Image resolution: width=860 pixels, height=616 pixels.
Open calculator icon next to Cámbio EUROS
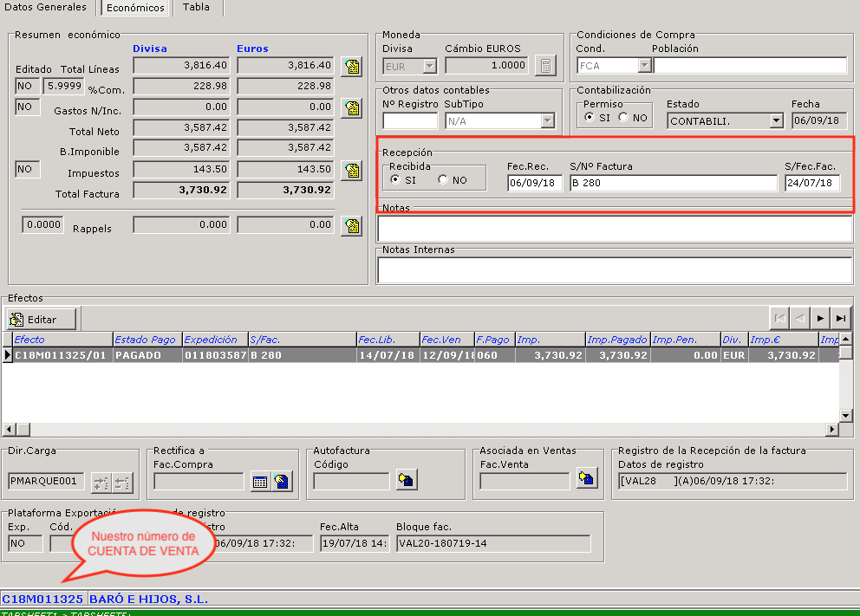pos(544,66)
